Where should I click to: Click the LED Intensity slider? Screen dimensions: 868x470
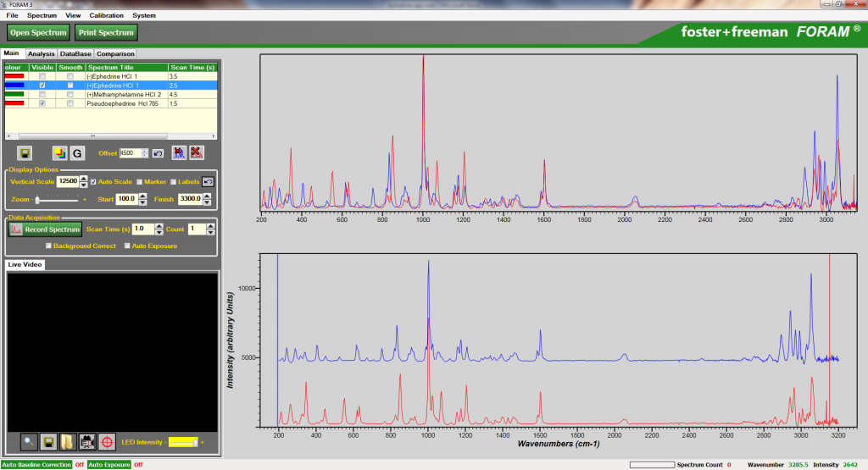(x=183, y=442)
